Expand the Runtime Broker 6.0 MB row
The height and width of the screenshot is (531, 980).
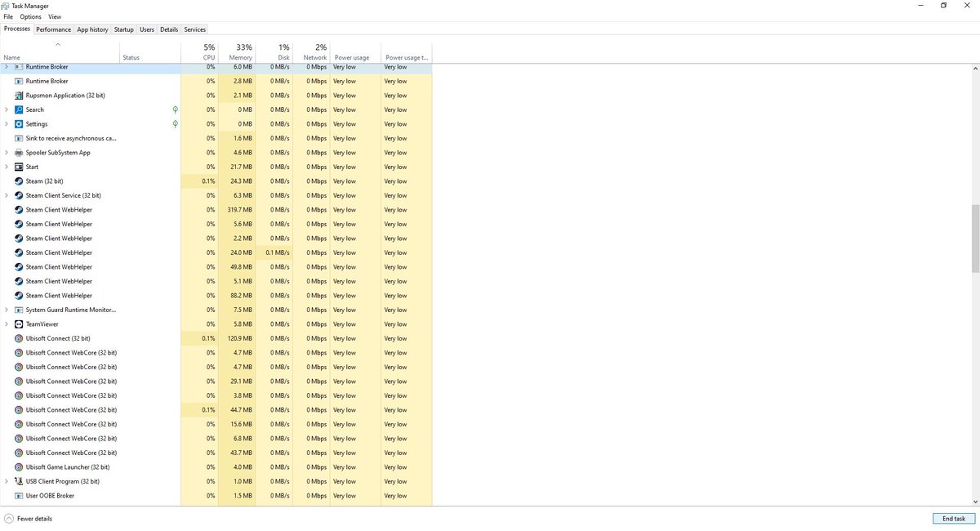tap(7, 67)
